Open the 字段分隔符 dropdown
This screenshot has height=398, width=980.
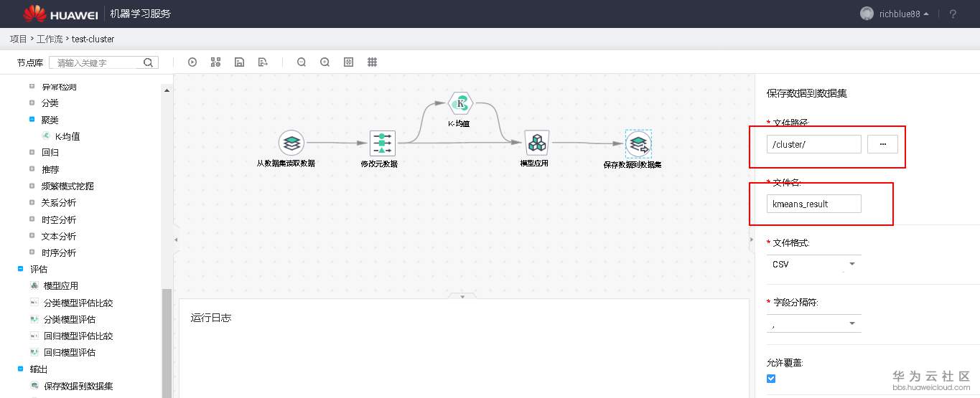[814, 323]
